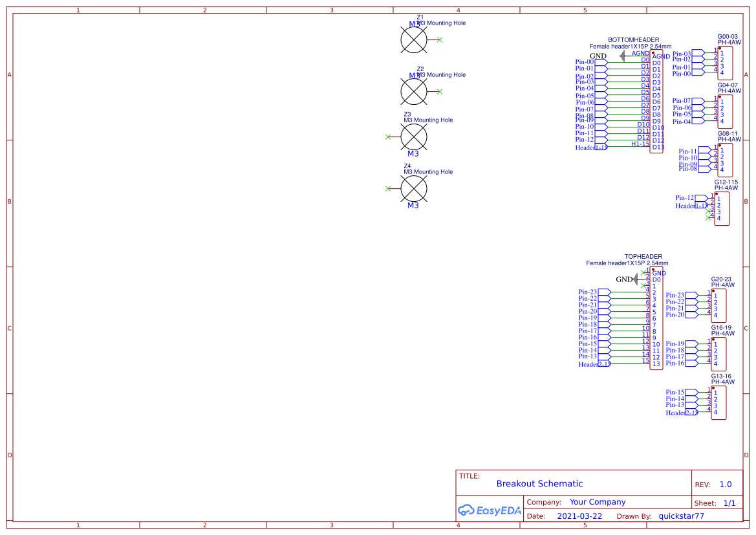Image resolution: width=756 pixels, height=535 pixels.
Task: Click the revision value '1.0'
Action: pyautogui.click(x=726, y=485)
